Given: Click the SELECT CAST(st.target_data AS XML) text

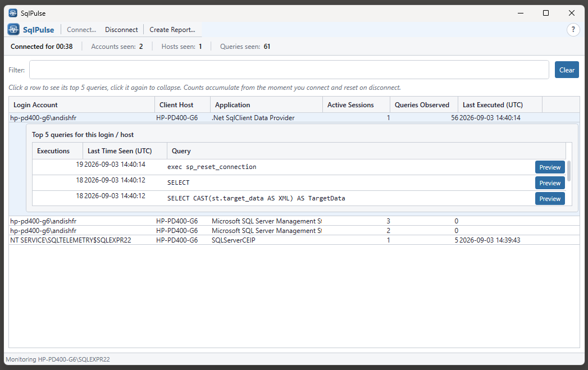Looking at the screenshot, I should coord(256,198).
